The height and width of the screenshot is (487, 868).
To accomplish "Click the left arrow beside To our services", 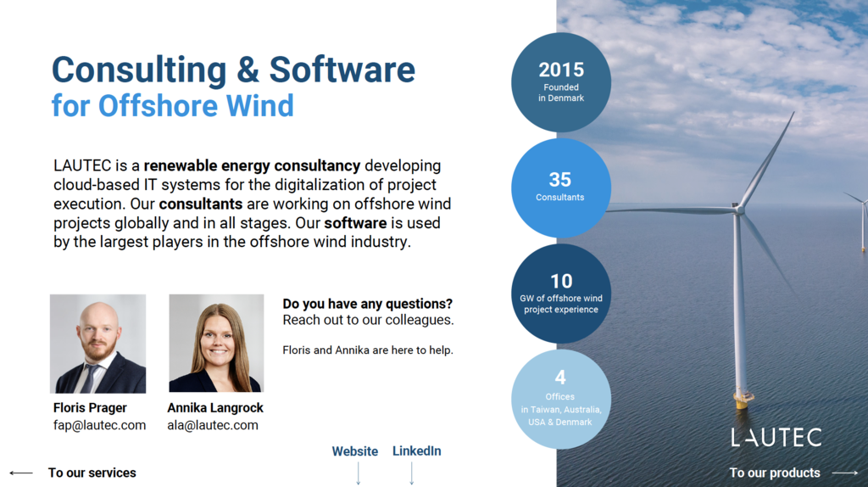I will click(21, 473).
